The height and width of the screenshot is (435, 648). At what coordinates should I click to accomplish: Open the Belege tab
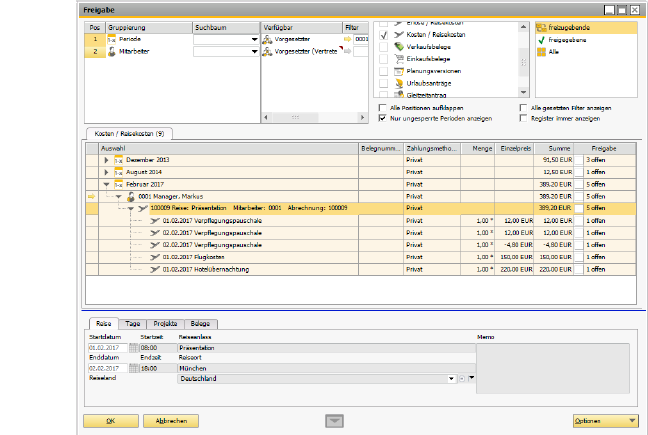click(200, 324)
